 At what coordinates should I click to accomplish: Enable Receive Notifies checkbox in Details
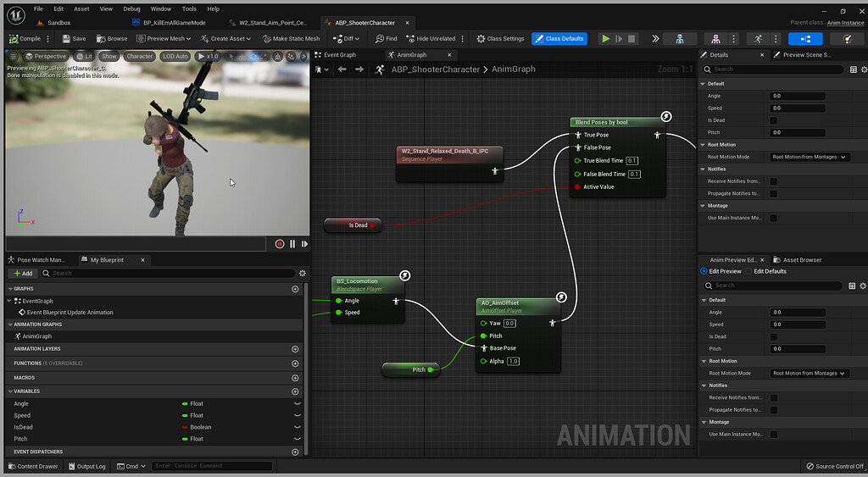pos(773,181)
